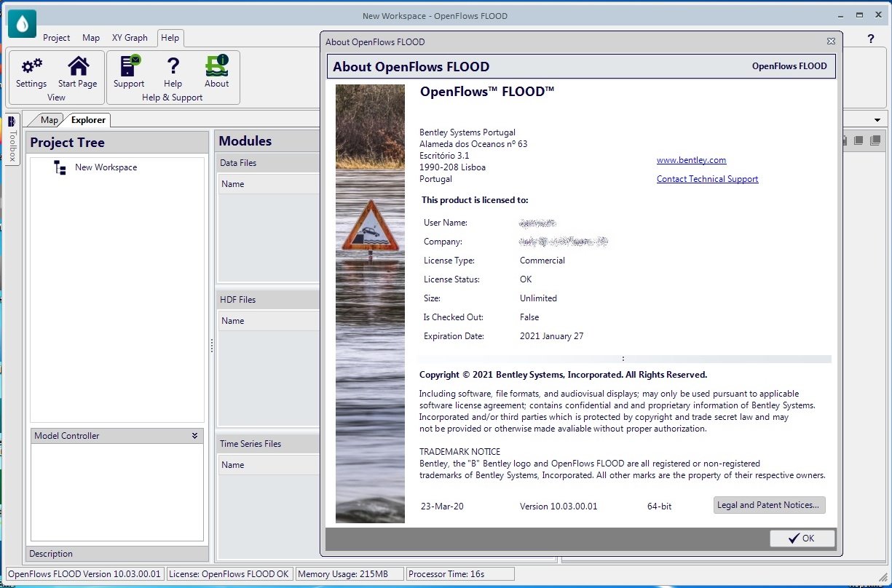This screenshot has width=892, height=588.
Task: Select New Workspace in Project Tree
Action: coord(106,167)
